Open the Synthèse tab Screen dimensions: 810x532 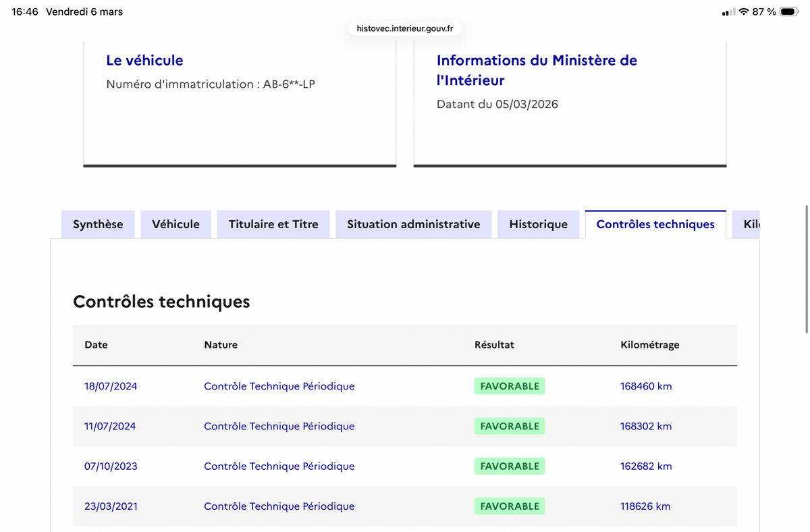[98, 224]
